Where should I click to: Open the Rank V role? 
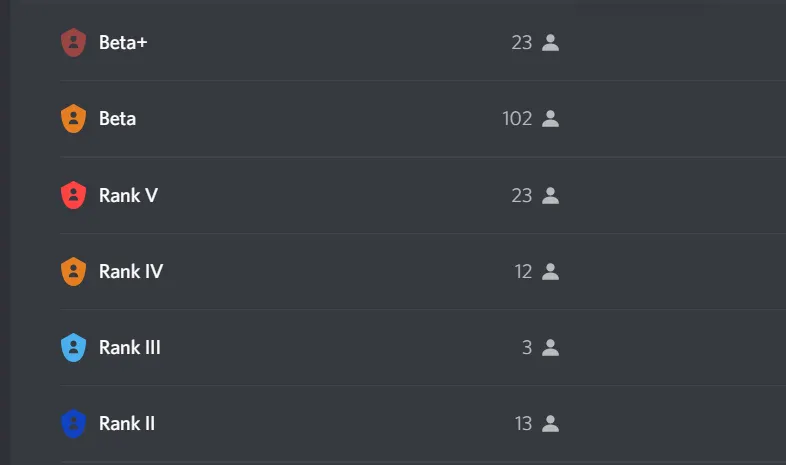(128, 195)
